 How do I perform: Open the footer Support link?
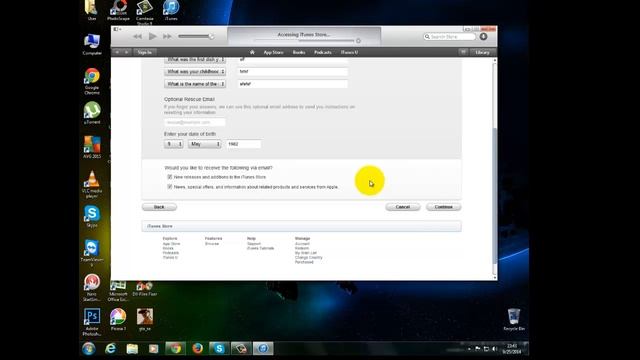click(x=253, y=244)
